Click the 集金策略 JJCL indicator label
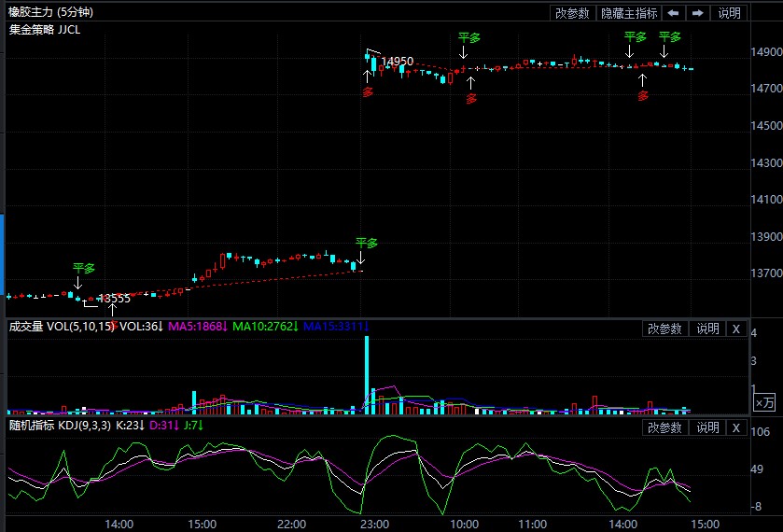This screenshot has height=532, width=783. 45,30
